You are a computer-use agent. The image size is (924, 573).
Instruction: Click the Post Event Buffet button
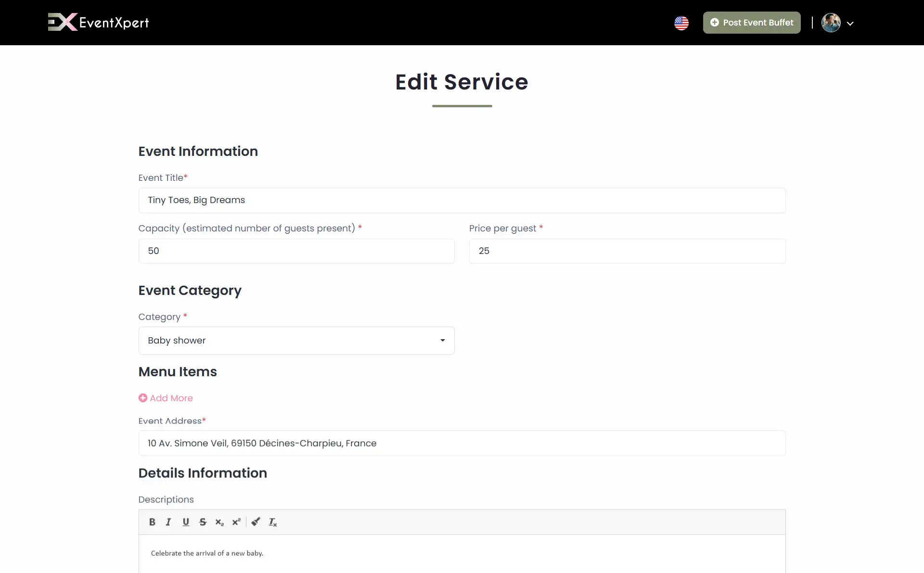pos(751,22)
